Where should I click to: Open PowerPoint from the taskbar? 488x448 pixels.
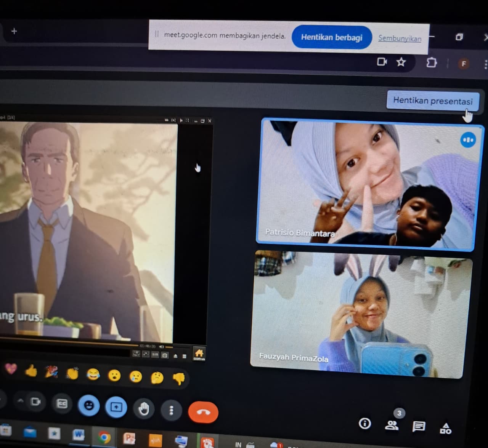click(x=129, y=438)
